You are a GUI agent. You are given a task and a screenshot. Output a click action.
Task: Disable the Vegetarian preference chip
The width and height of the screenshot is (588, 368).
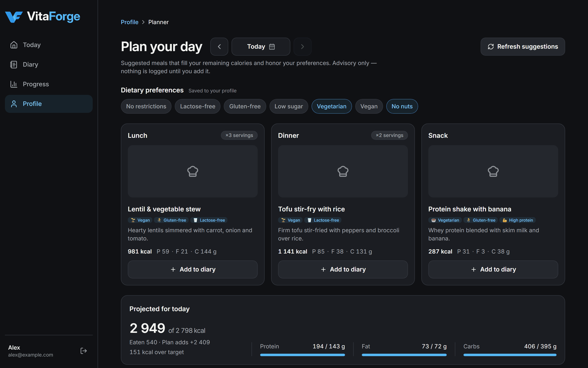tap(332, 106)
